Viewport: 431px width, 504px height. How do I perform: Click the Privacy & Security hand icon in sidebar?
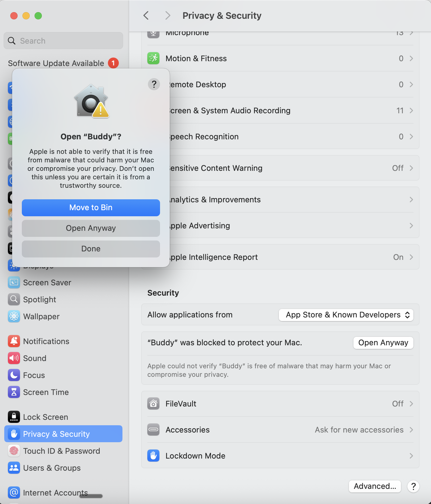[x=14, y=434]
